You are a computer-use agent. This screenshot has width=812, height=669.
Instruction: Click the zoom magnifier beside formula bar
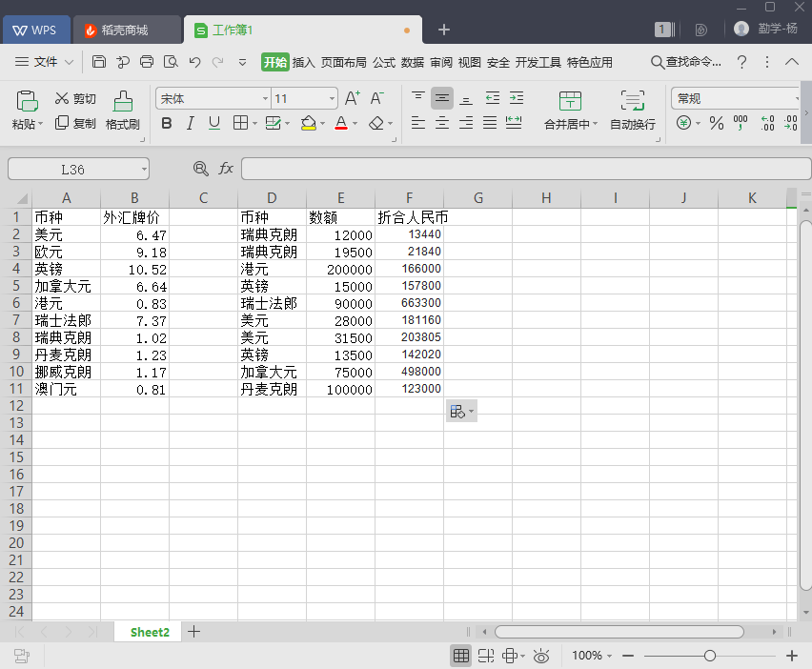click(201, 169)
